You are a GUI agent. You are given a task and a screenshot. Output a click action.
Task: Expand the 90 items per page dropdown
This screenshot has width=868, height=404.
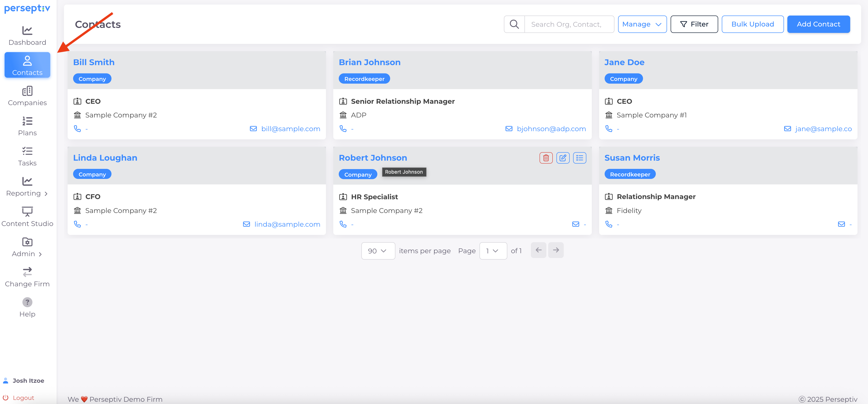pos(378,251)
